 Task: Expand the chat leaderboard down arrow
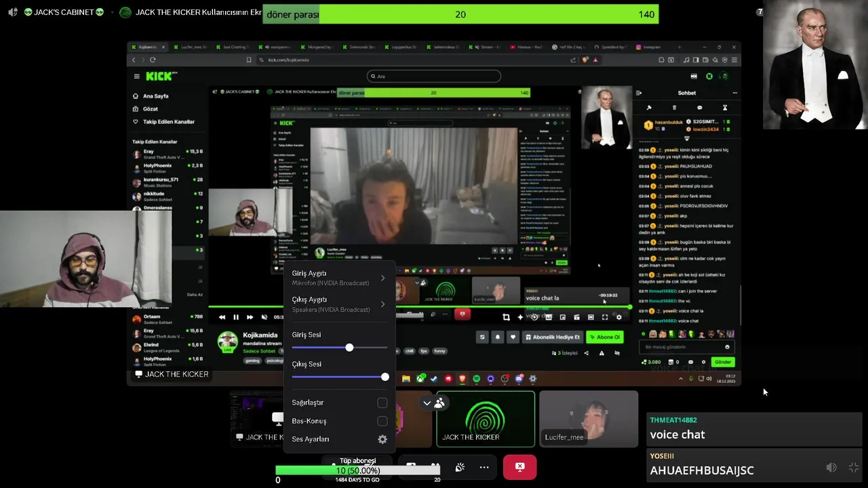(x=687, y=138)
